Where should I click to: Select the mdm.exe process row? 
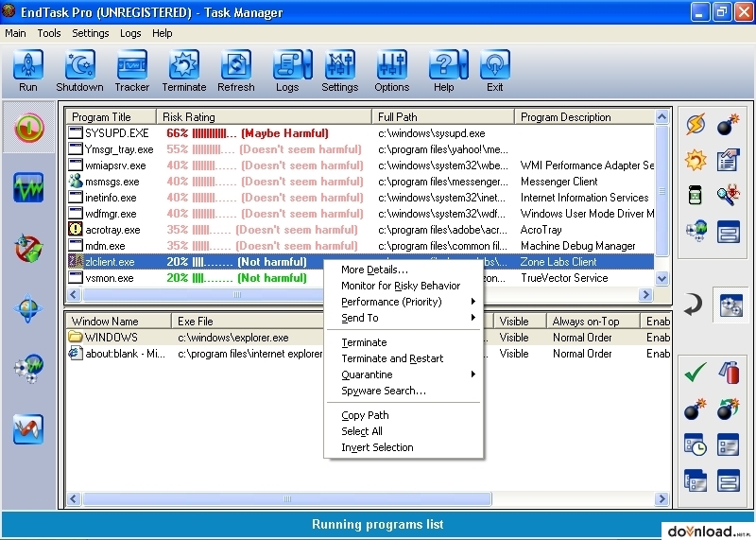(360, 246)
